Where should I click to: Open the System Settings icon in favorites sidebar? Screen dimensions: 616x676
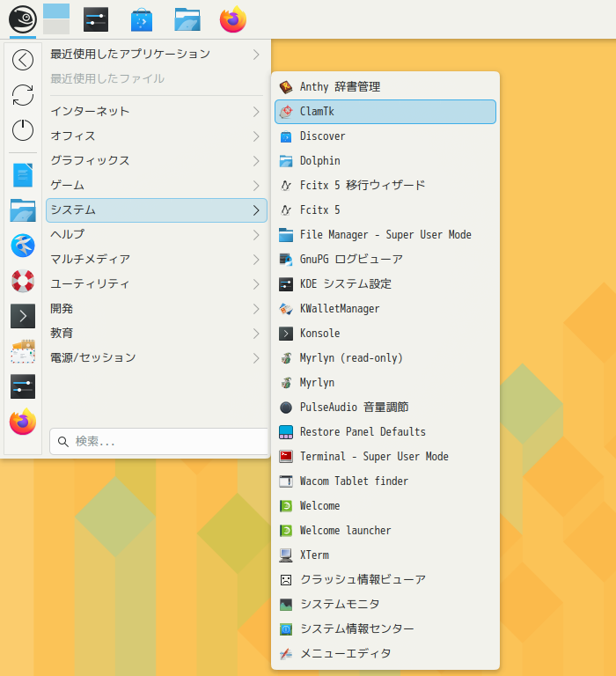click(x=23, y=386)
